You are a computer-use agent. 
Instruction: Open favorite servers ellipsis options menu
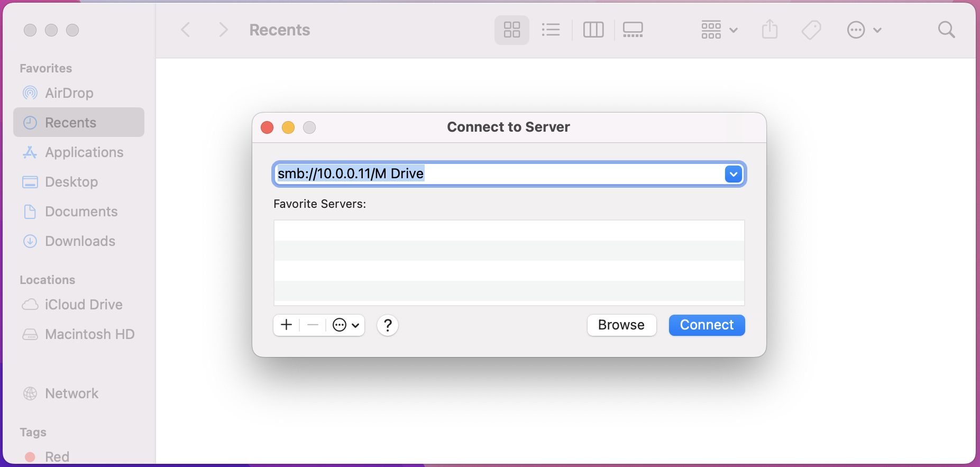pos(346,325)
